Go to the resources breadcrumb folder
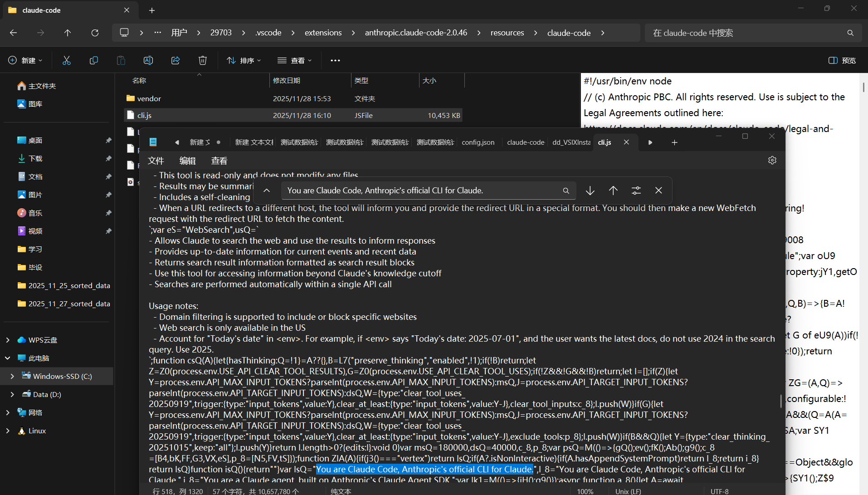This screenshot has height=495, width=868. [507, 33]
